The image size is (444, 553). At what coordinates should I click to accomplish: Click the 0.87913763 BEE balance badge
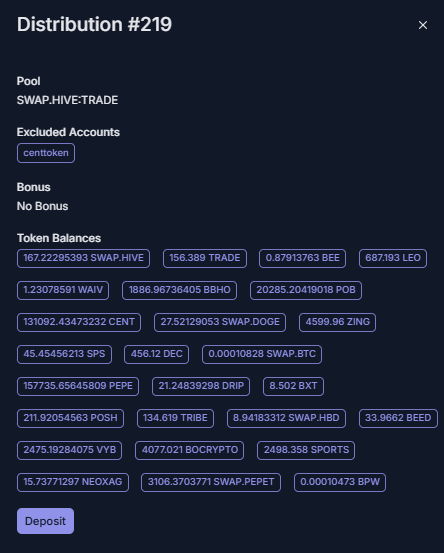tap(302, 258)
